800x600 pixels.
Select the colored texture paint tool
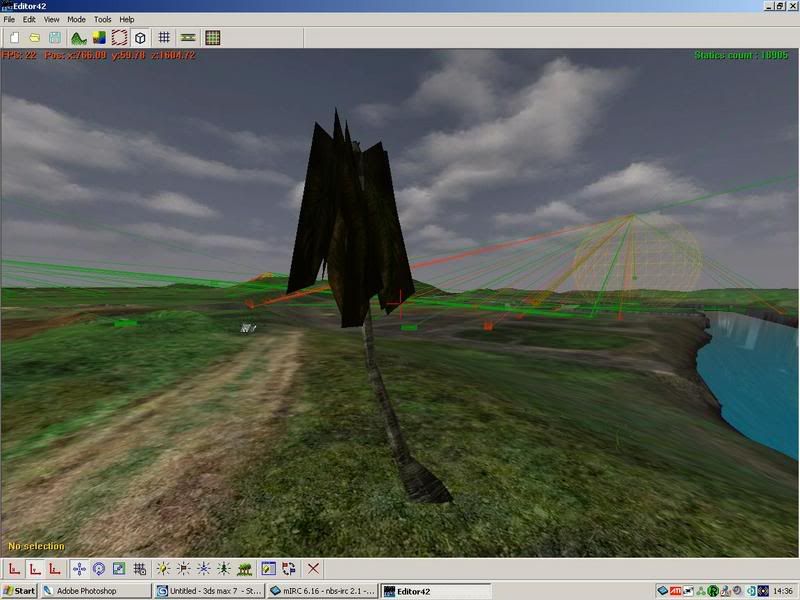(99, 38)
